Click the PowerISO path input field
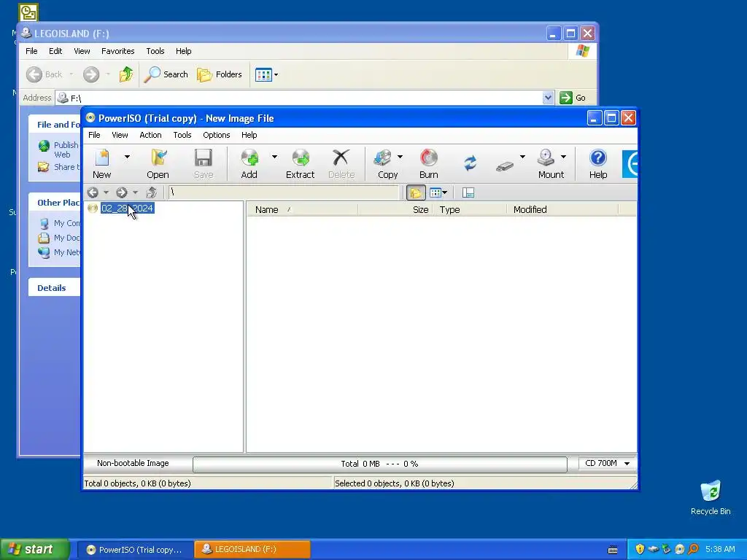 (x=284, y=192)
